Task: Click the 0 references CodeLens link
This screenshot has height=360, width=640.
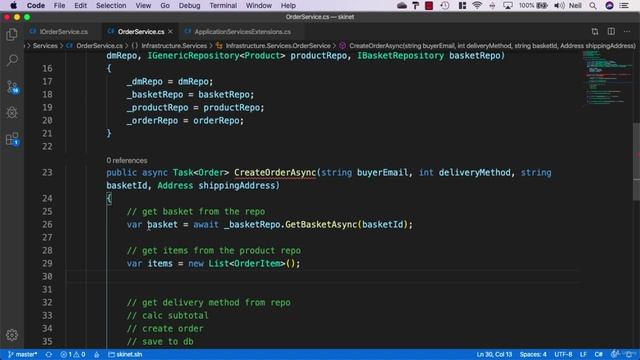Action: [127, 160]
